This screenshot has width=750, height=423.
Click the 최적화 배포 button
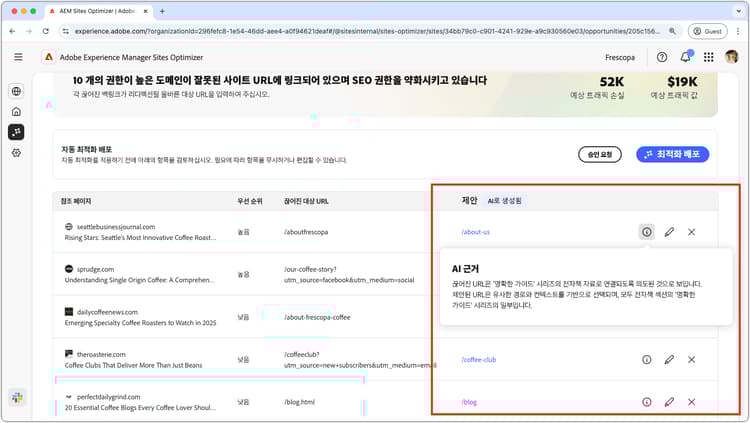(673, 154)
